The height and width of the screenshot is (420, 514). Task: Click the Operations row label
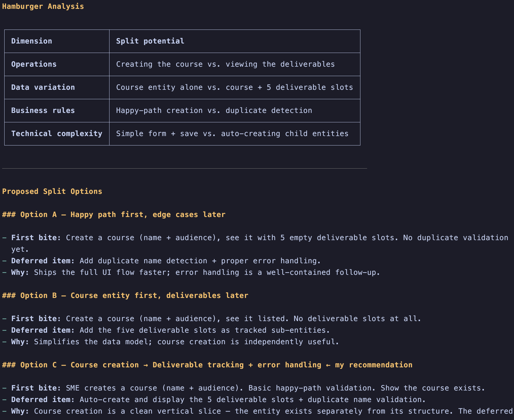(34, 64)
